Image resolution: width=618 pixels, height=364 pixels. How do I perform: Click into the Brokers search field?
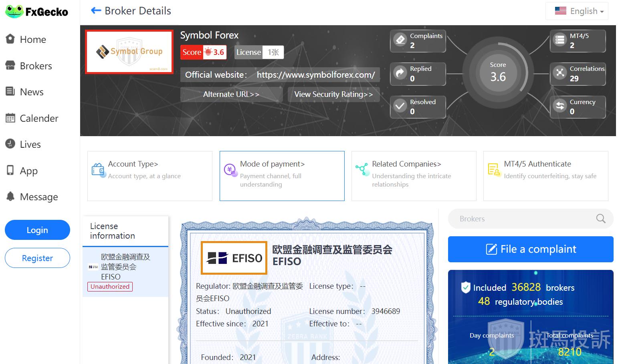(521, 219)
